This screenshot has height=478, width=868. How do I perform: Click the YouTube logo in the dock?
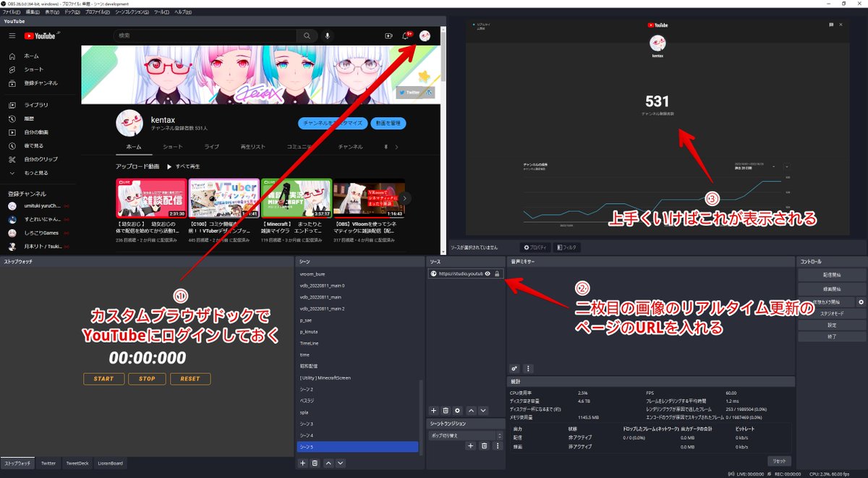coord(40,35)
